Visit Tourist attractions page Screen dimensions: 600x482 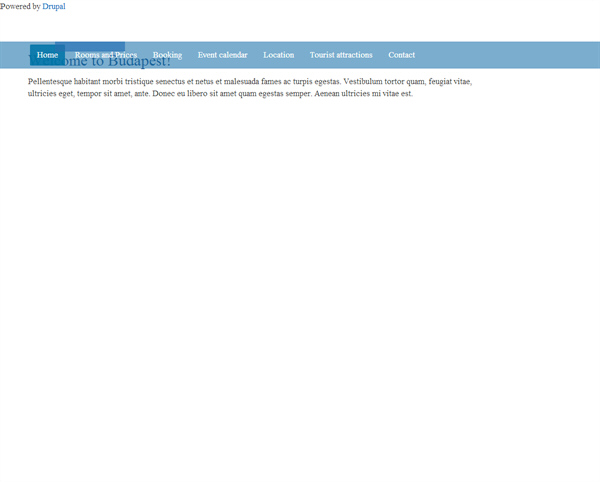[x=341, y=55]
